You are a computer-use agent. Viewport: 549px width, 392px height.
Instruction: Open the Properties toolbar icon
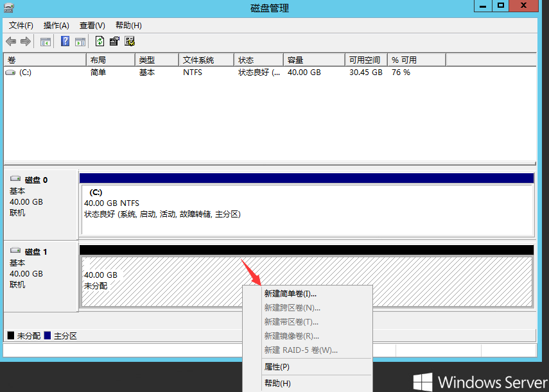(114, 41)
